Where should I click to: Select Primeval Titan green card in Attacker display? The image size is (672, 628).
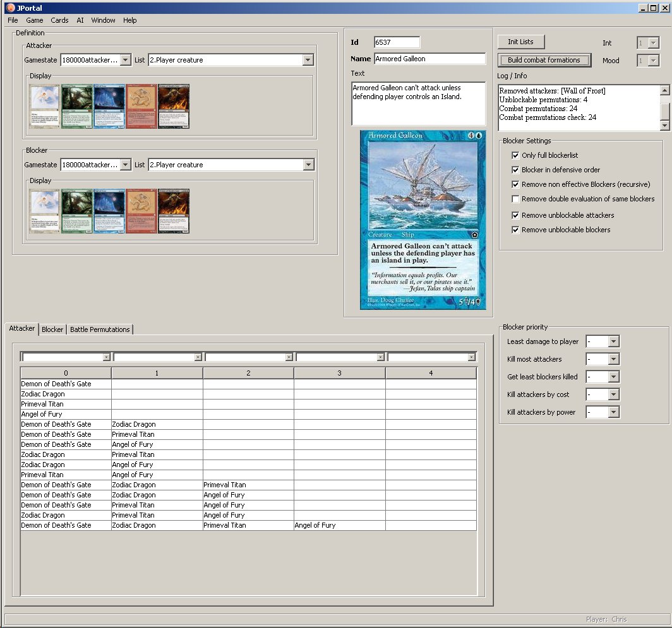pos(76,106)
